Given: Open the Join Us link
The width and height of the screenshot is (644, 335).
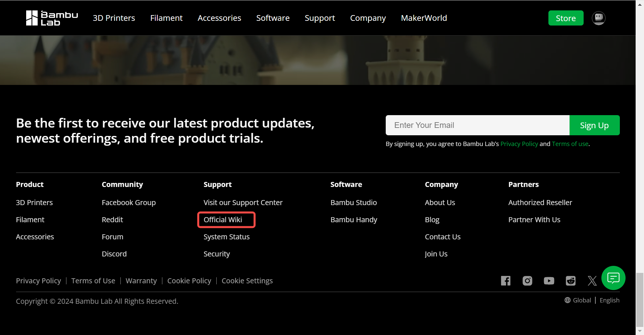Looking at the screenshot, I should click(436, 254).
